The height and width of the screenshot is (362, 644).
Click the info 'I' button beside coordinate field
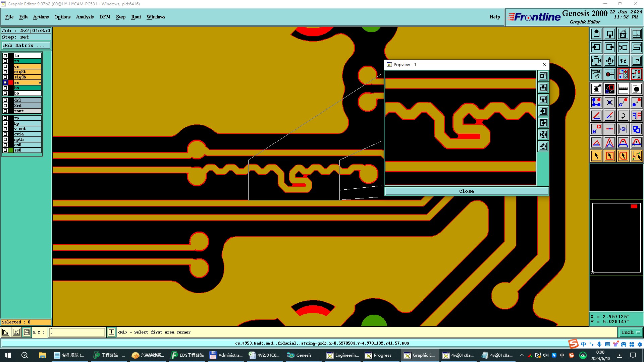(x=111, y=332)
